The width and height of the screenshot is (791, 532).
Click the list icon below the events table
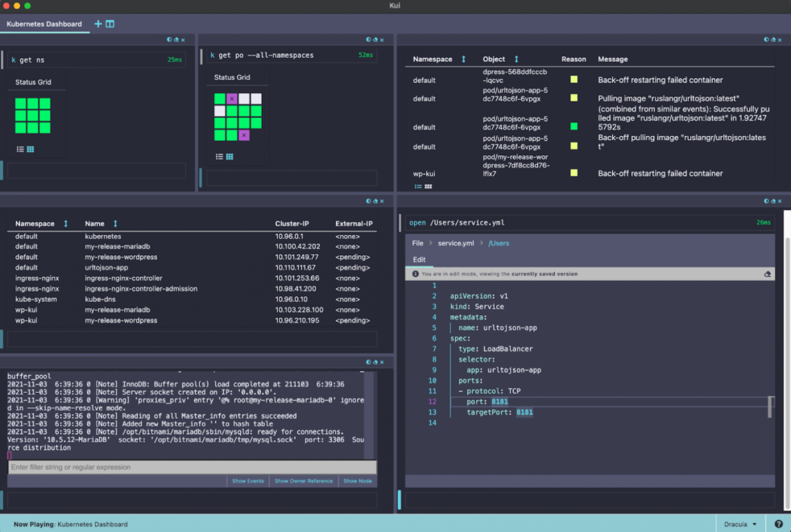click(x=419, y=186)
